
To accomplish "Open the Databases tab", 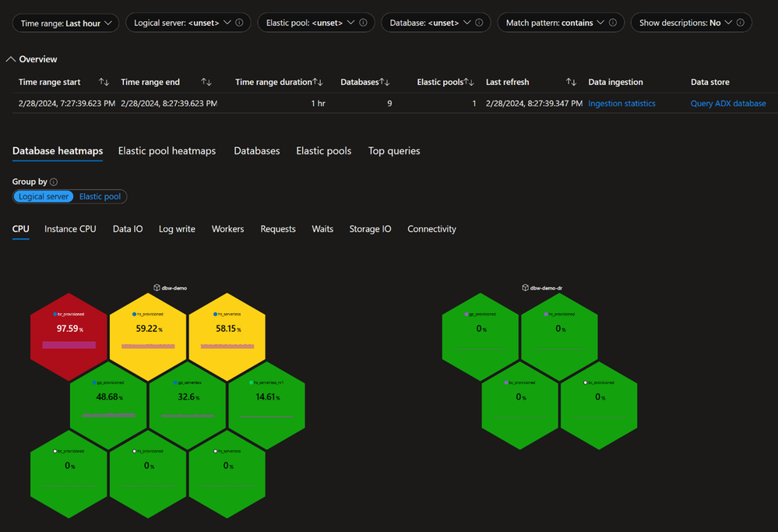I will point(256,151).
